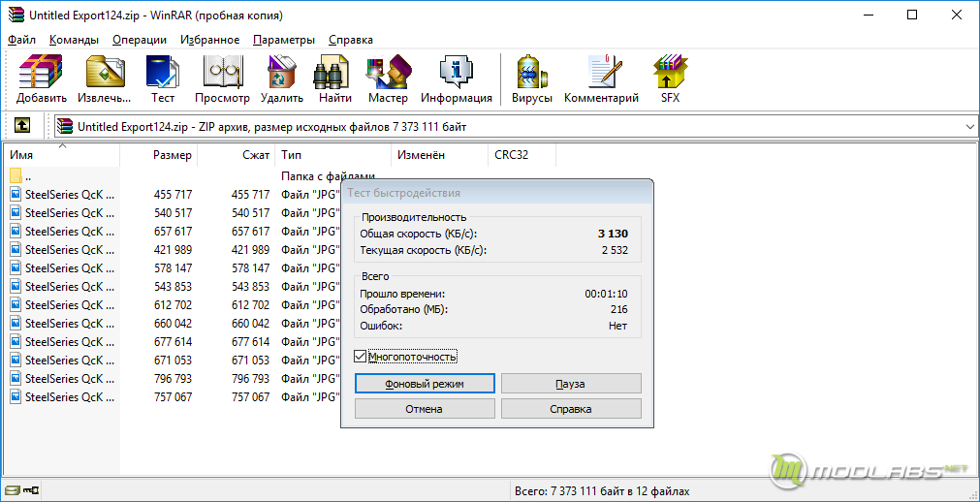
Task: Click the SFX toolbar icon
Action: [670, 78]
